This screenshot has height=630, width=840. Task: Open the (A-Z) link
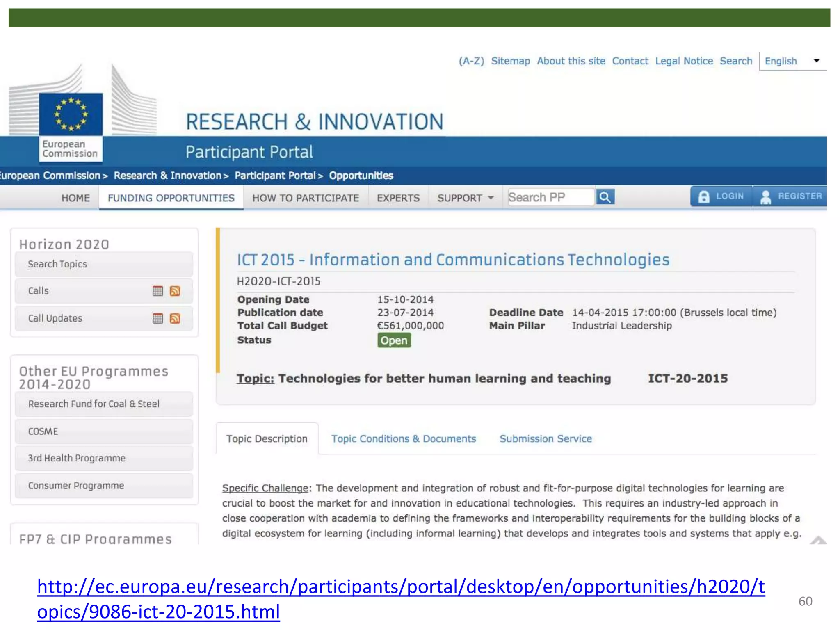(471, 61)
